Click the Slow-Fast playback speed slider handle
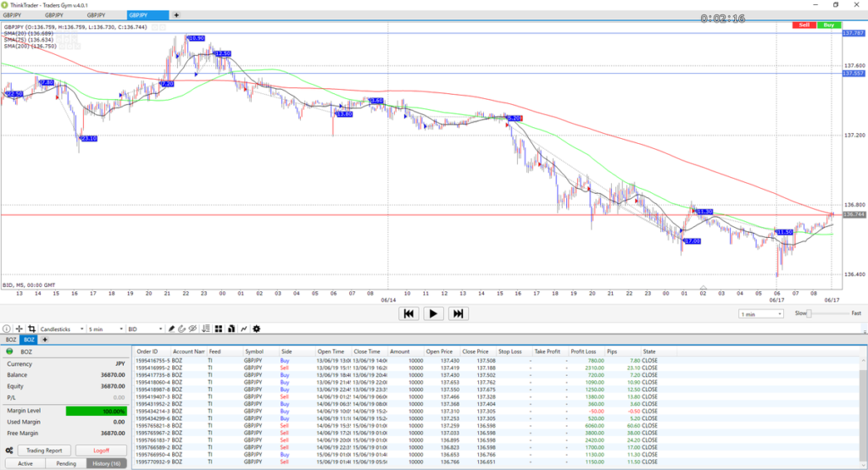Screen dimensions: 868x470 click(x=810, y=313)
